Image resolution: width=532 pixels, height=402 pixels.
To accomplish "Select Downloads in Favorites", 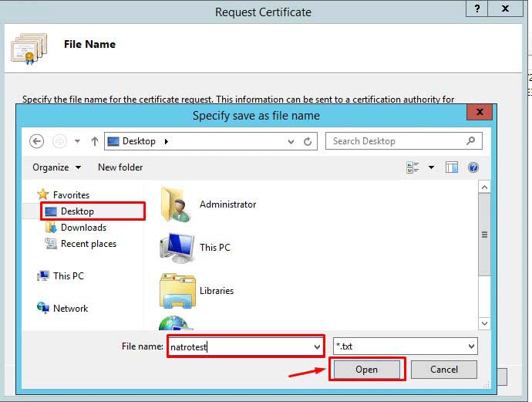I will (x=83, y=228).
